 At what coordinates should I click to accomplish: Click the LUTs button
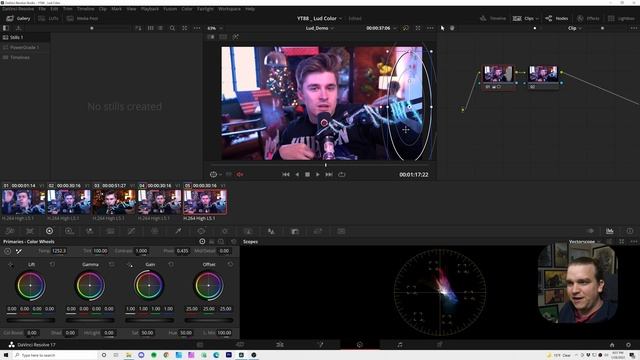click(x=48, y=18)
